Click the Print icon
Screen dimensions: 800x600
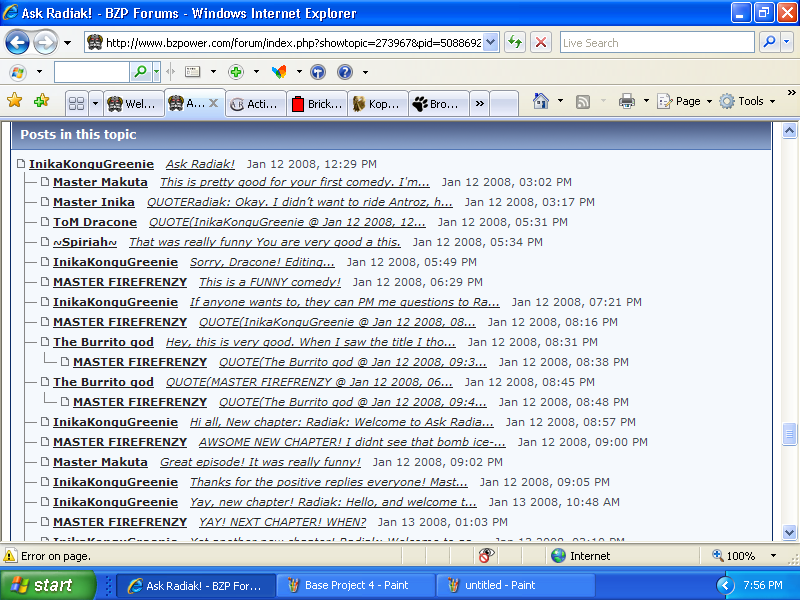627,101
